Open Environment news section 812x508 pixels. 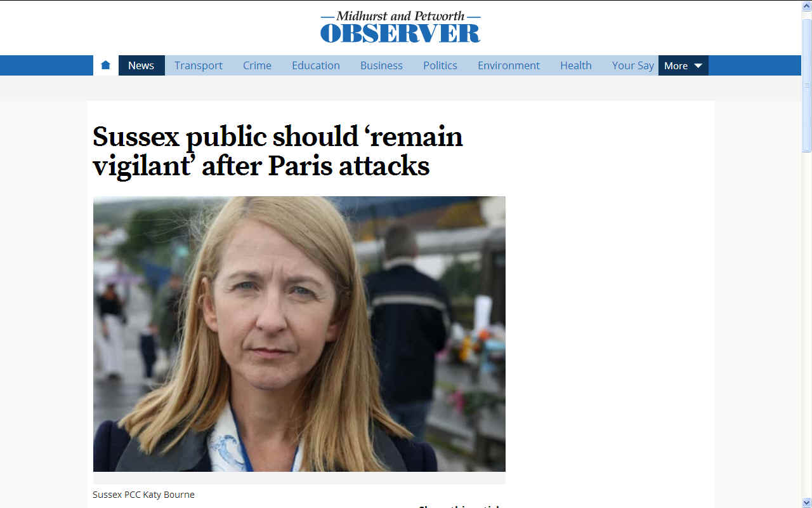pyautogui.click(x=509, y=65)
